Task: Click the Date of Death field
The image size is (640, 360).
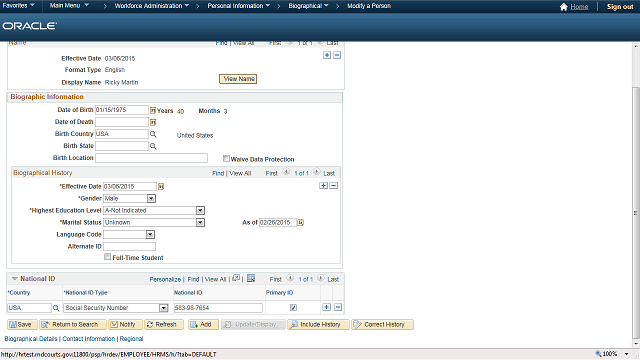Action: point(122,122)
